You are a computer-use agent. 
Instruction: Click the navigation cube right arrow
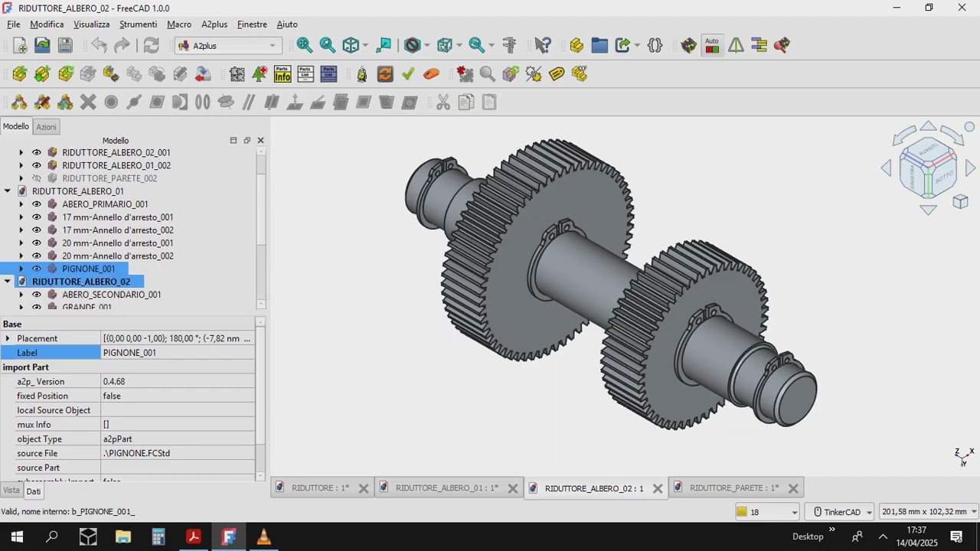[x=970, y=168]
